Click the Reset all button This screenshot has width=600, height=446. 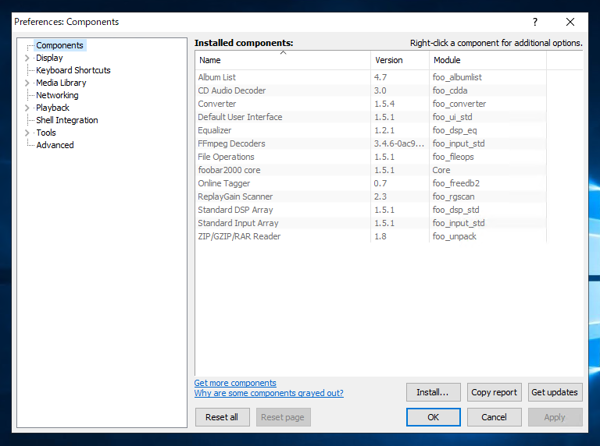click(x=222, y=417)
